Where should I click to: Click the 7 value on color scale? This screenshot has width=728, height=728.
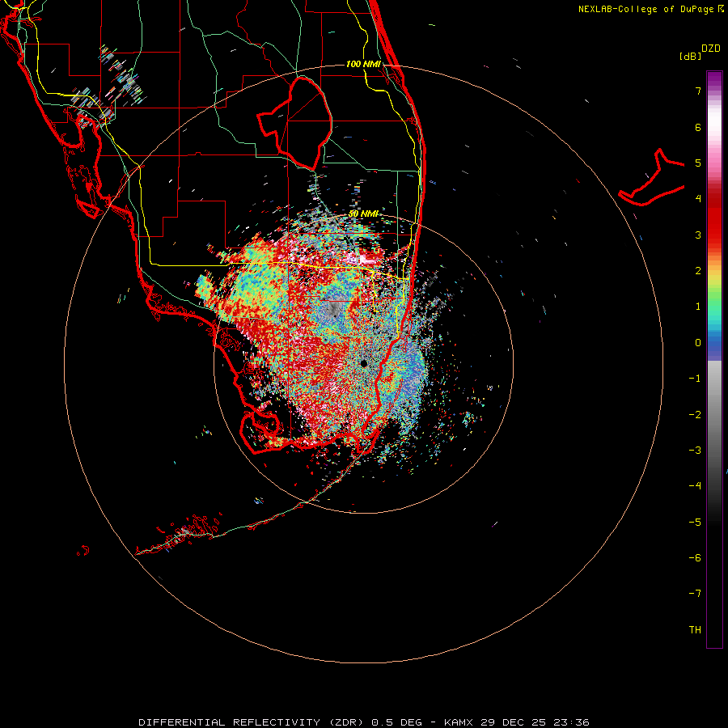point(698,91)
